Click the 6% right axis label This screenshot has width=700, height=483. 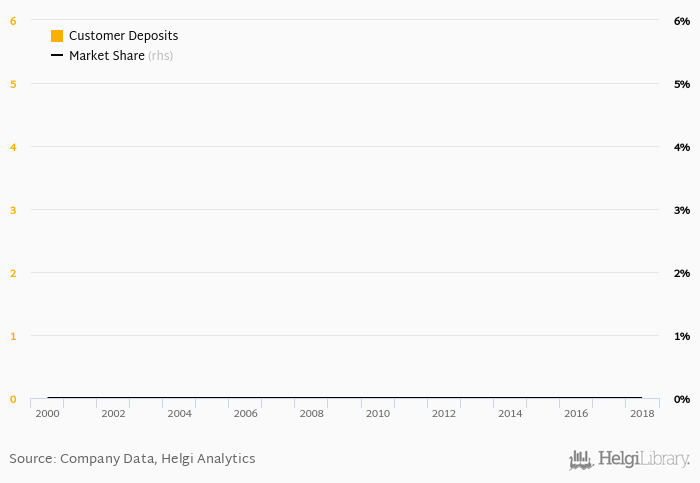pyautogui.click(x=682, y=21)
